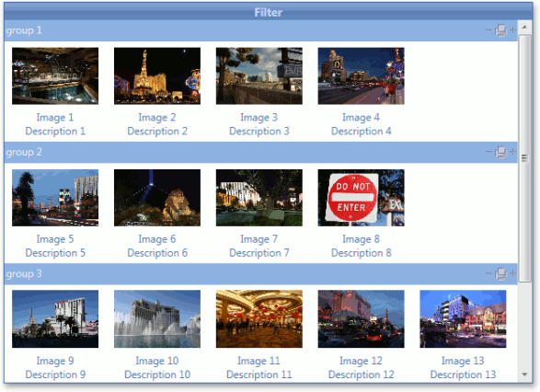This screenshot has width=540, height=392.
Task: Click the scrollbar down arrow
Action: coord(525,375)
